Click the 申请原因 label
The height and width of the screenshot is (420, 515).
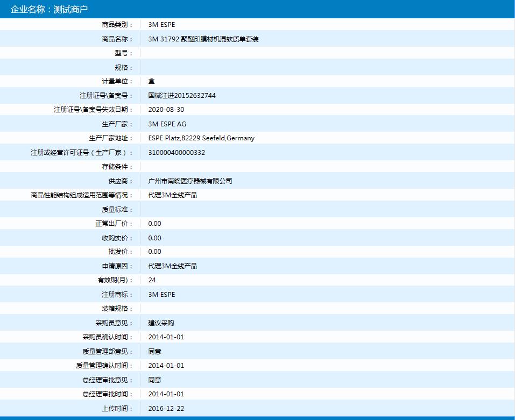(117, 266)
